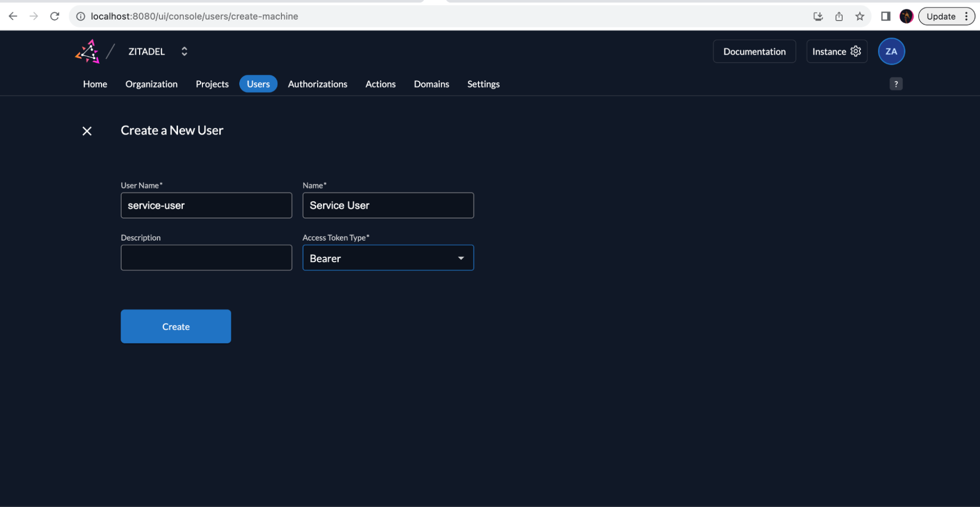
Task: Click the ZITADEL logo icon
Action: tap(88, 51)
